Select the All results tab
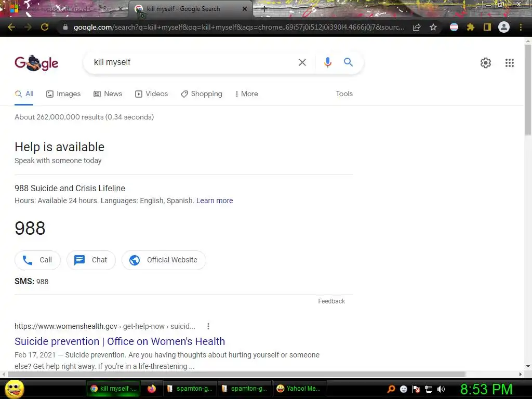The width and height of the screenshot is (532, 399). (x=24, y=94)
